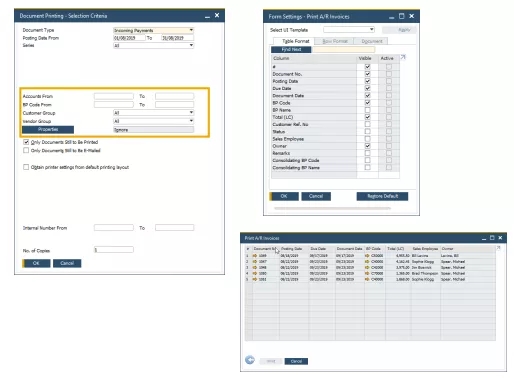This screenshot has width=514, height=378.
Task: Toggle Visible checkbox for Owner column
Action: click(x=367, y=146)
